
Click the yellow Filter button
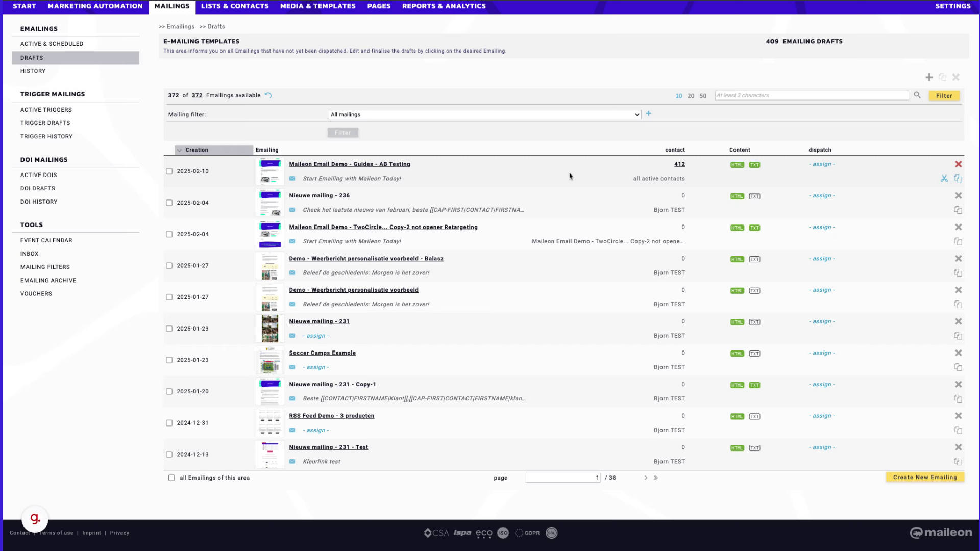[944, 96]
